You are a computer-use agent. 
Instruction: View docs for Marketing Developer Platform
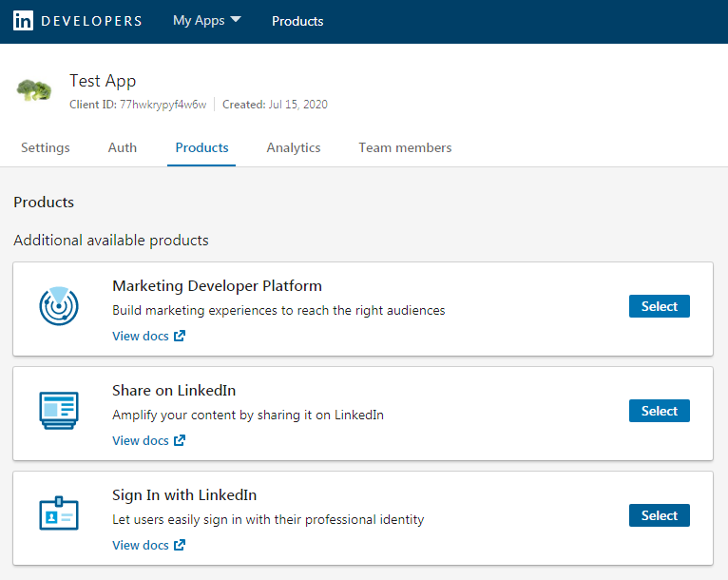(148, 336)
